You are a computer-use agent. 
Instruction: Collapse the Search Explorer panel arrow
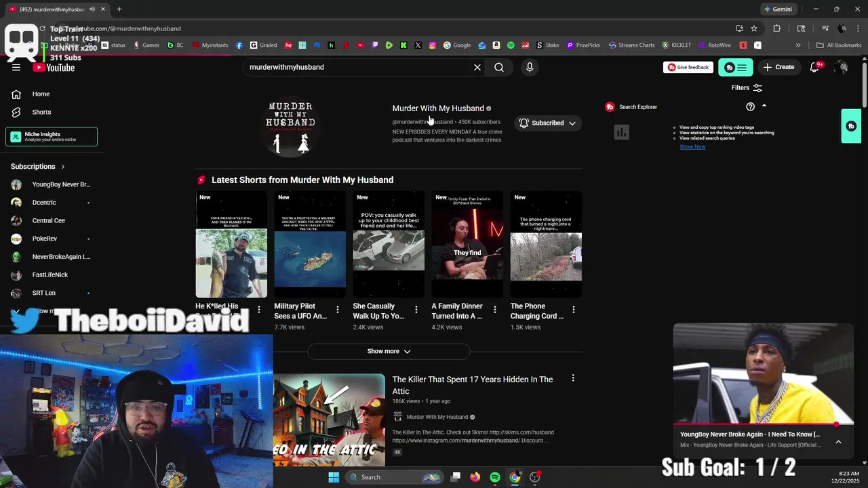click(764, 106)
